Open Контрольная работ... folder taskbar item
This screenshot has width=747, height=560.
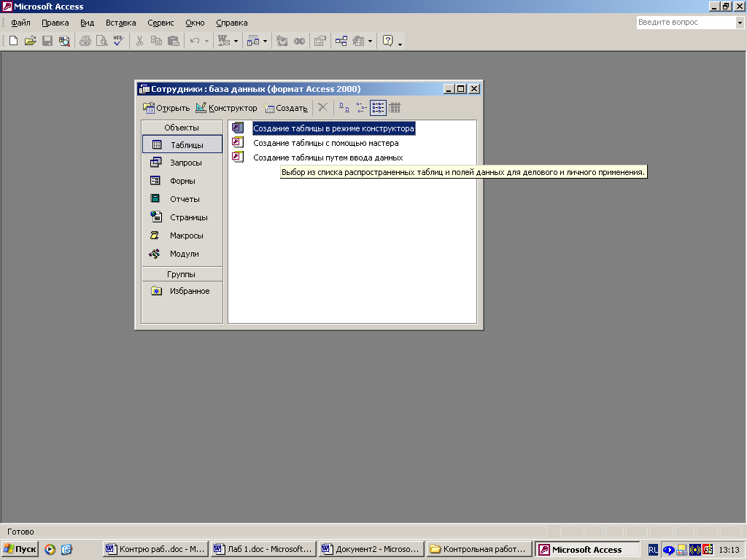click(479, 549)
